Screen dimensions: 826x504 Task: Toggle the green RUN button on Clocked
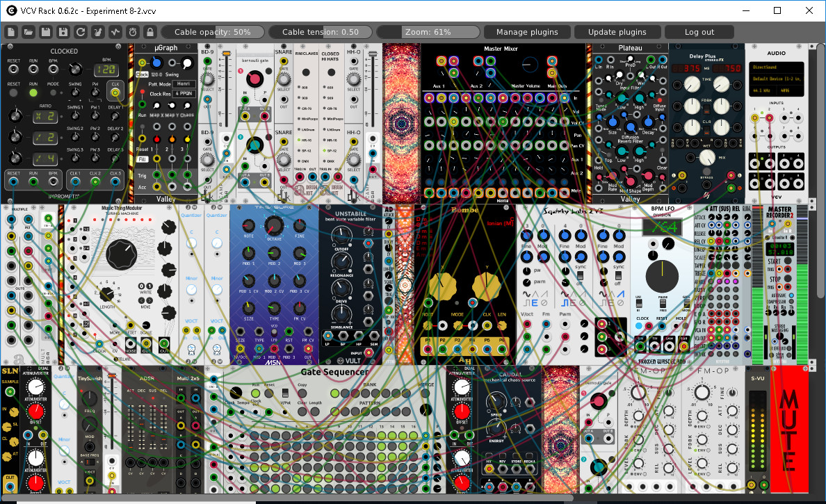(x=33, y=93)
